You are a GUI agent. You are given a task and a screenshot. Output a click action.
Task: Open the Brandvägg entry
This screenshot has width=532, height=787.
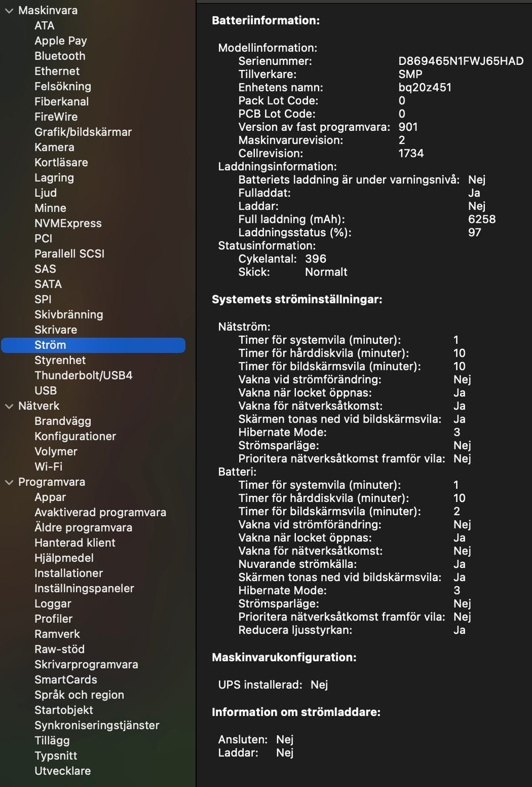(63, 421)
